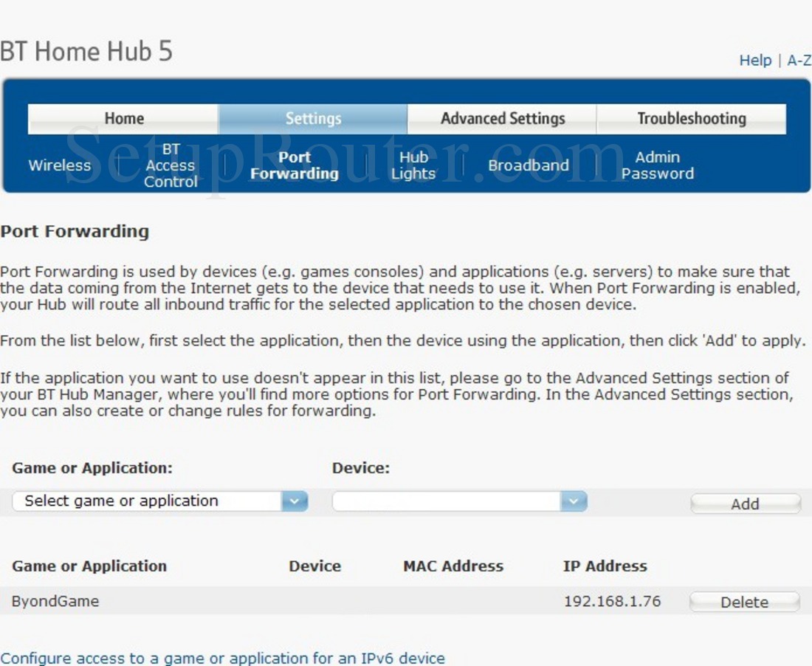812x666 pixels.
Task: Select the ByondGame entry in the list
Action: click(55, 601)
